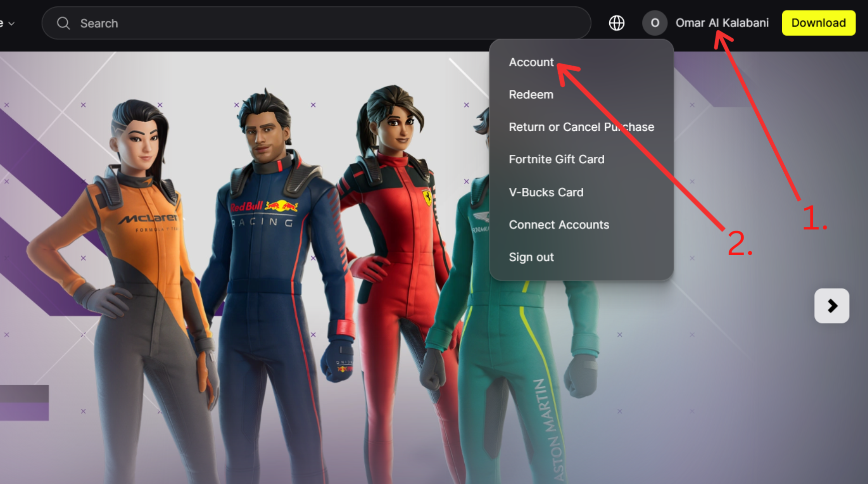Click the round "O" profile avatar
868x484 pixels.
(654, 23)
